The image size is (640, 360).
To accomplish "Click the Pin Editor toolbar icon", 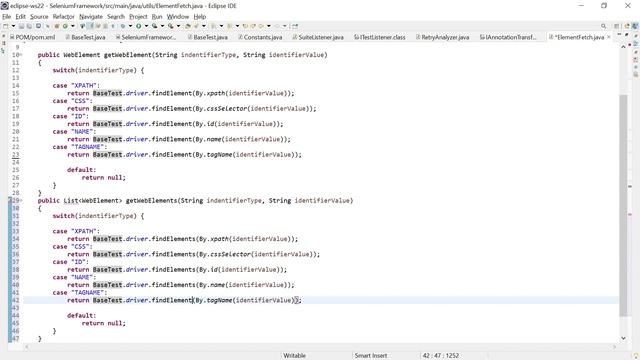I will click(x=295, y=26).
